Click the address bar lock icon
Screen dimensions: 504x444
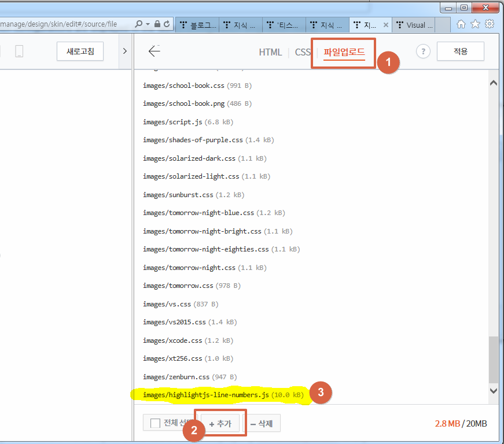(157, 24)
